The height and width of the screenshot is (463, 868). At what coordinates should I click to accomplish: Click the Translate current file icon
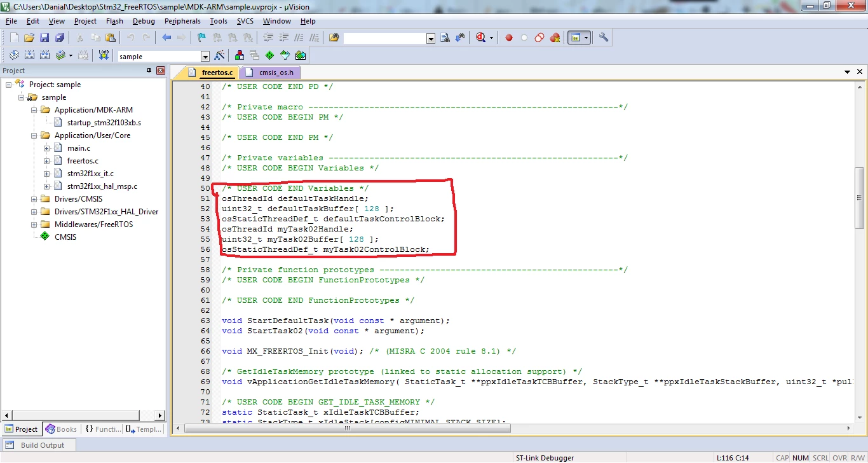(x=14, y=55)
